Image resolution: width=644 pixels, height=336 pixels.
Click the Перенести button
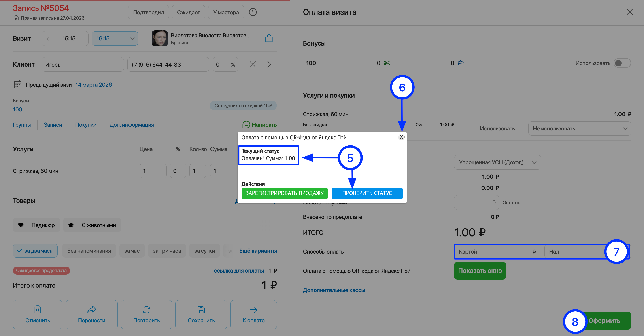pos(91,315)
